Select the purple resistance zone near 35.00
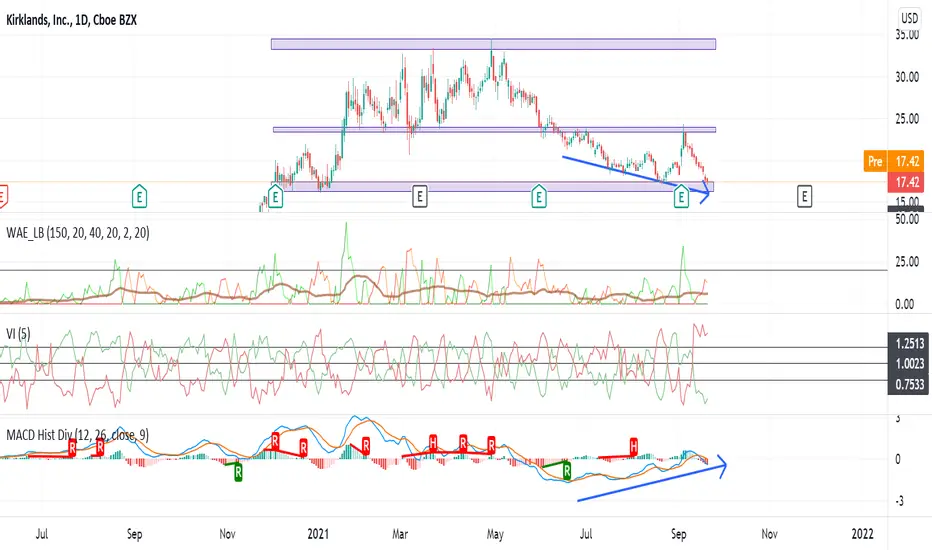The height and width of the screenshot is (550, 932). 493,44
